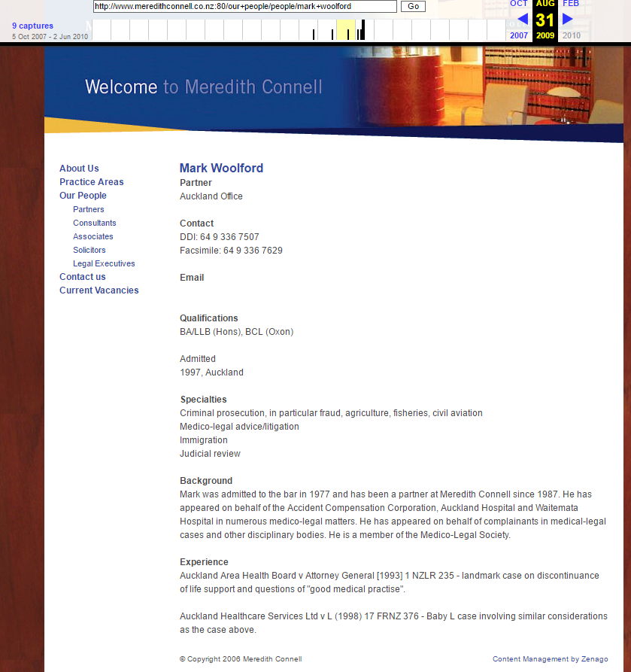View Current Vacancies page
Viewport: 631px width, 672px height.
click(99, 290)
